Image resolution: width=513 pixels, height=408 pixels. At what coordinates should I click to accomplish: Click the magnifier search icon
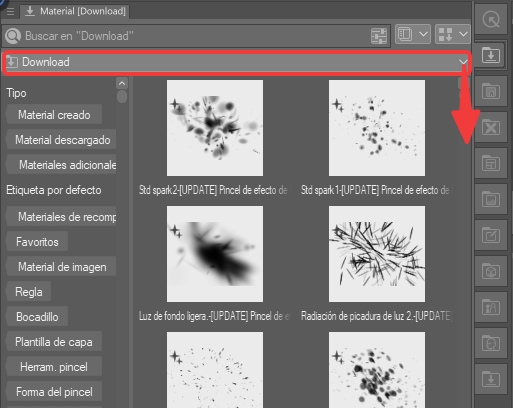[x=13, y=36]
